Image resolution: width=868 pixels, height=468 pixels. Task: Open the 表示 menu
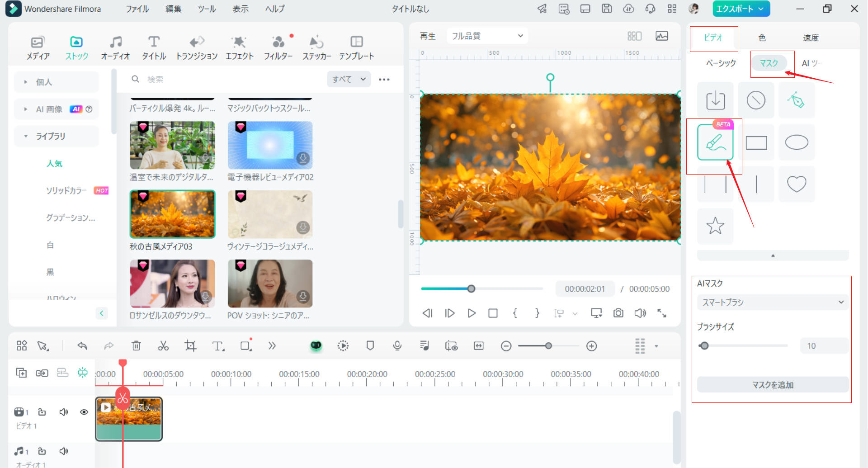241,9
